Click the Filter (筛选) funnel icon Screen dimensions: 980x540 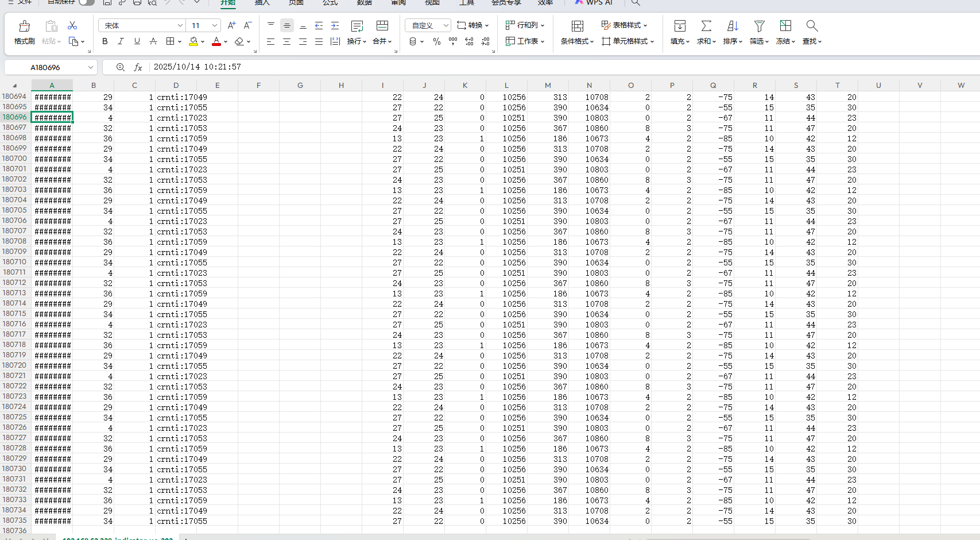pyautogui.click(x=759, y=26)
